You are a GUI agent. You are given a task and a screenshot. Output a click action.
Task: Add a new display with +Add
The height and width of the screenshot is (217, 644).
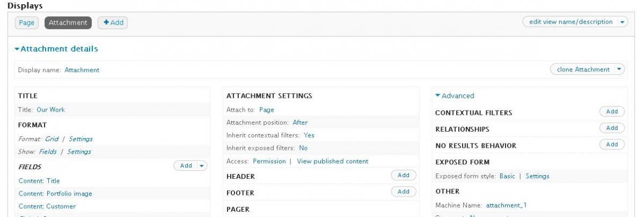(x=113, y=23)
